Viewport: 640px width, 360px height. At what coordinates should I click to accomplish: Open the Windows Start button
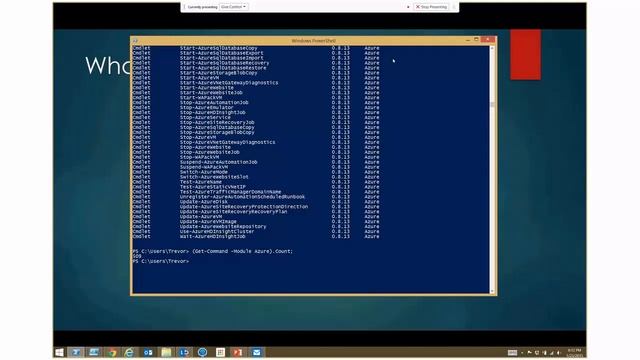(x=59, y=352)
